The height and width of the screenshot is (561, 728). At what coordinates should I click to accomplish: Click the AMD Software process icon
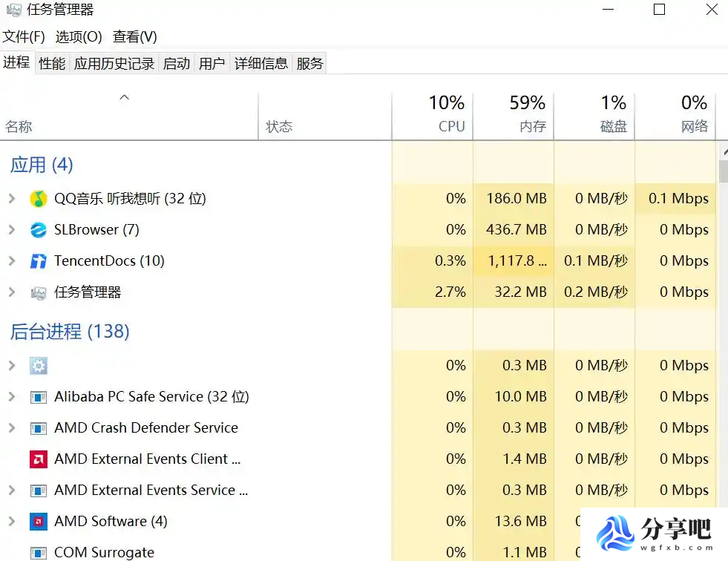point(39,522)
